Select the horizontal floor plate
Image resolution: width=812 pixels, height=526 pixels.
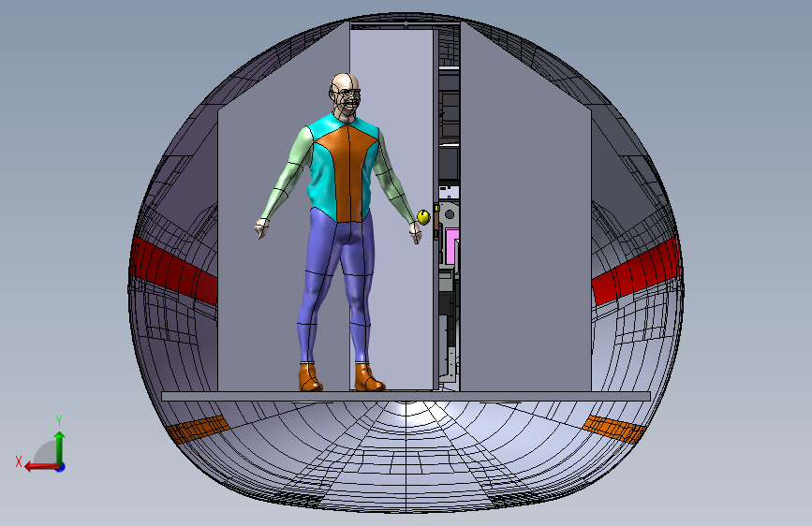pyautogui.click(x=406, y=397)
